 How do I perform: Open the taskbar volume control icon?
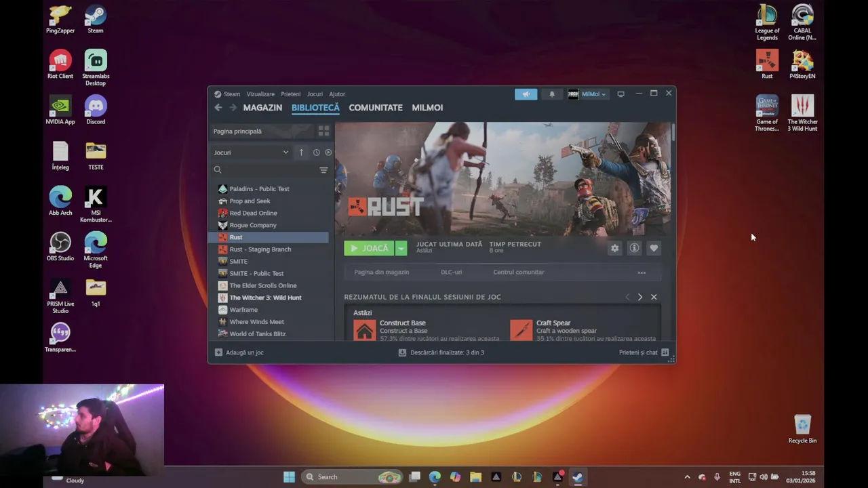coord(764,477)
